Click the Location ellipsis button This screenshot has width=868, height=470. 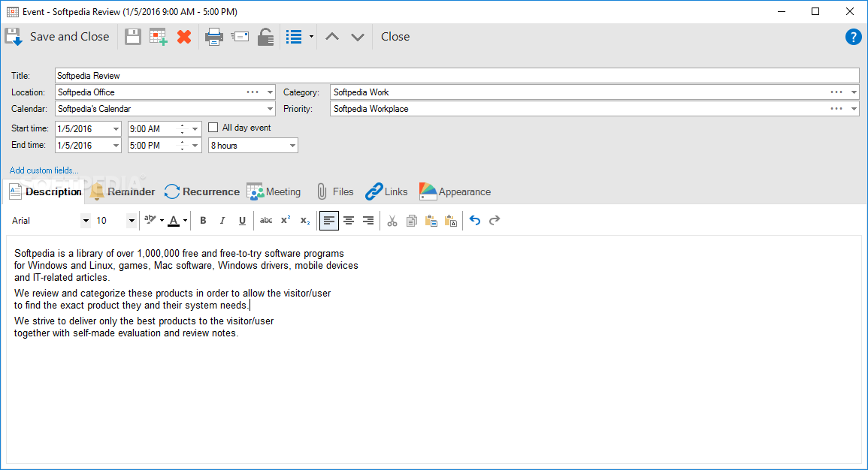click(253, 92)
